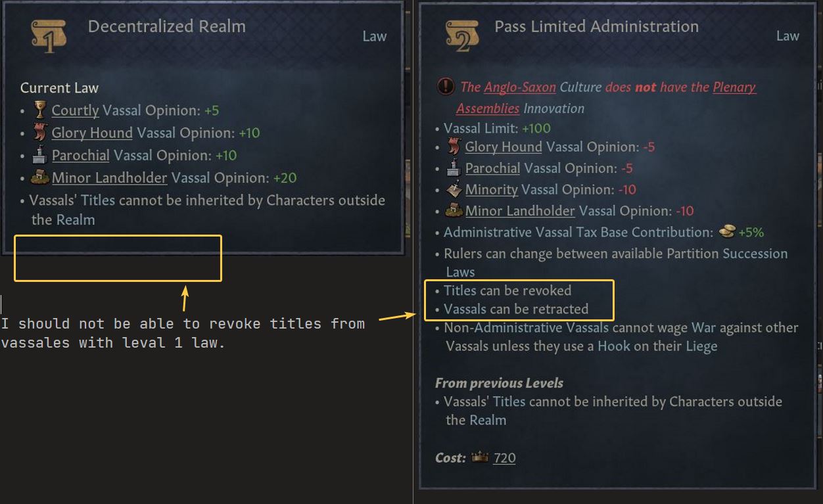Click the 720 prestige cost value

point(504,457)
